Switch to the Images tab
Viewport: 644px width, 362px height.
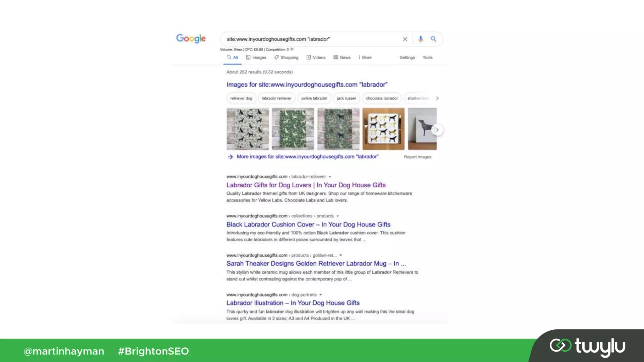tap(256, 58)
